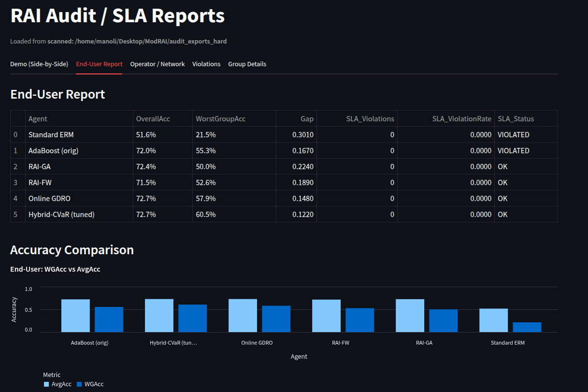Image resolution: width=588 pixels, height=392 pixels.
Task: Click the AvgAcc bar for AdaBoost (orig)
Action: pos(75,316)
